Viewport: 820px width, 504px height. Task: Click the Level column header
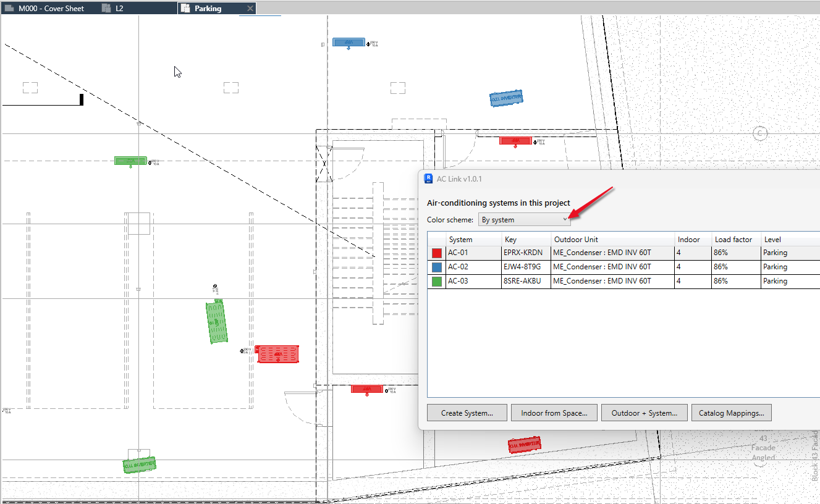(790, 239)
